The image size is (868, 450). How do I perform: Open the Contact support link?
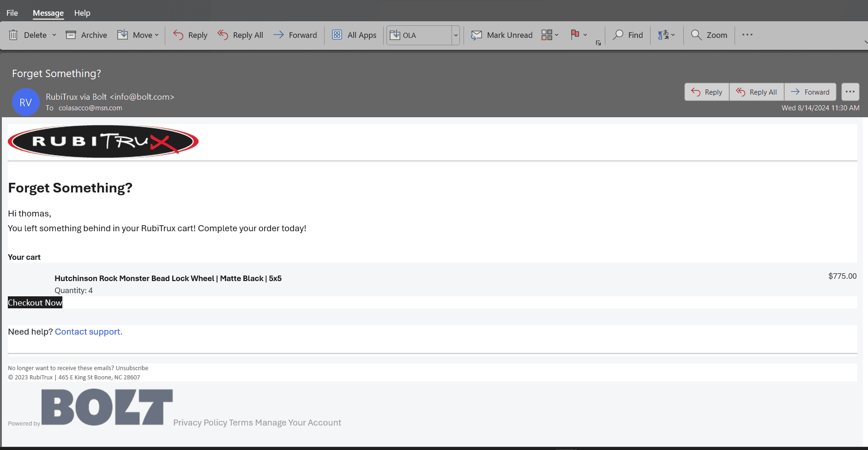pyautogui.click(x=89, y=332)
